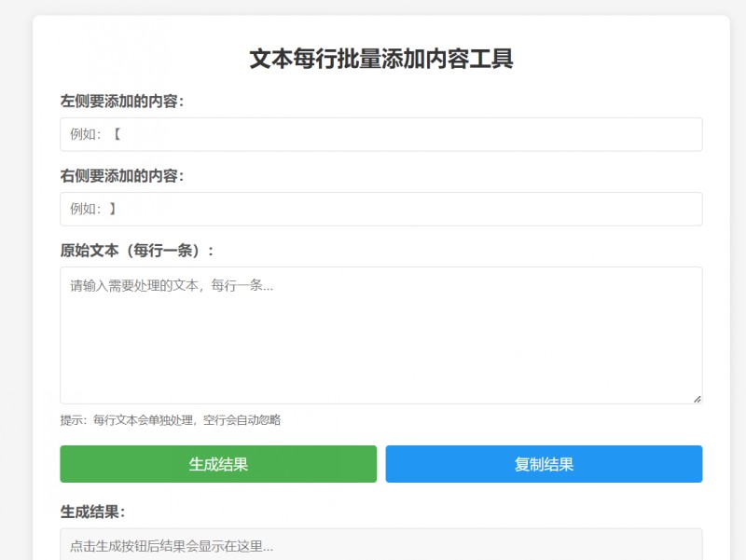Click the gray page background right of card
The image size is (746, 560).
(x=738, y=280)
